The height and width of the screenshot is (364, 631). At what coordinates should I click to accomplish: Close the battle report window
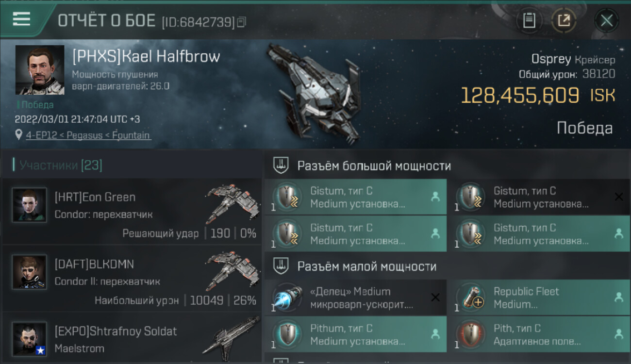pyautogui.click(x=606, y=21)
